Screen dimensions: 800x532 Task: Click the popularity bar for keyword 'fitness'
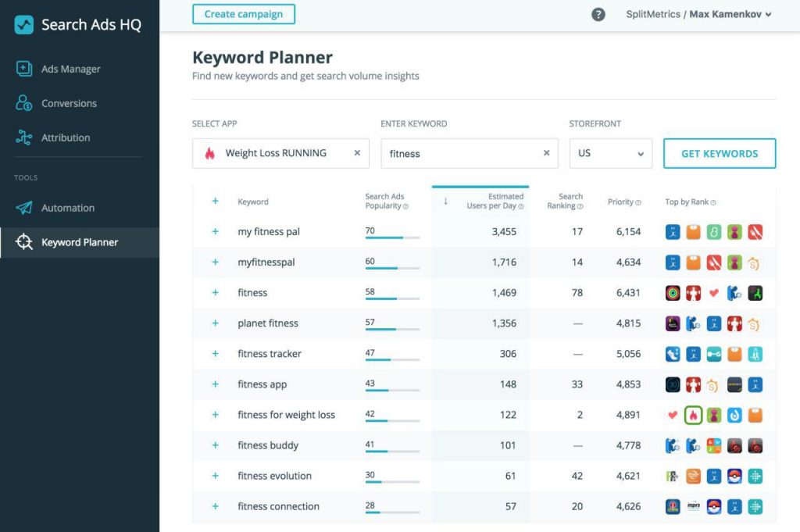click(393, 297)
